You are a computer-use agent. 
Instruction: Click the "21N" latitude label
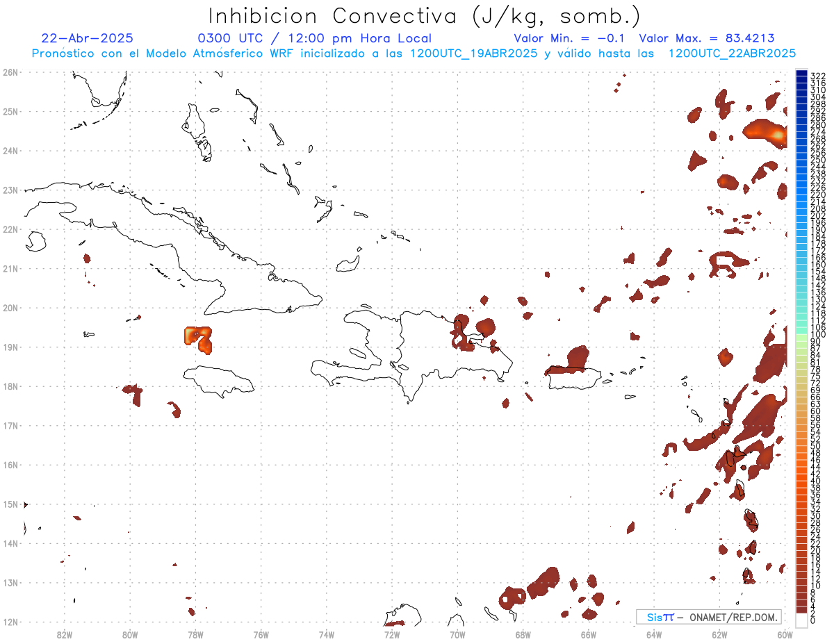pyautogui.click(x=10, y=268)
